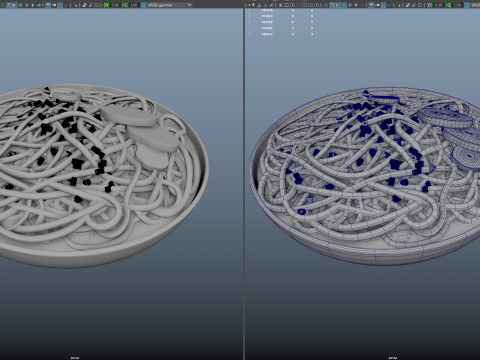
Task: Toggle use default material in right viewport
Action: point(337,5)
